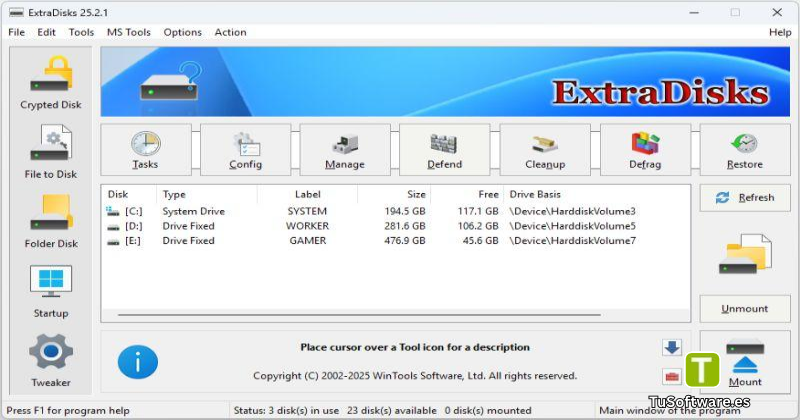
Task: Click the E: drive icon
Action: pyautogui.click(x=113, y=241)
